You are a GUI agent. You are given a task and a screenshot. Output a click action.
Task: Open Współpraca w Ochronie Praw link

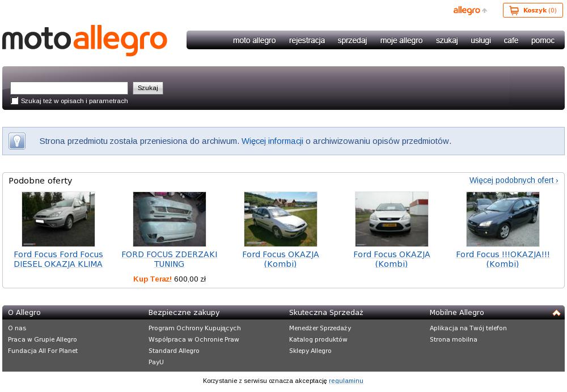tap(194, 340)
